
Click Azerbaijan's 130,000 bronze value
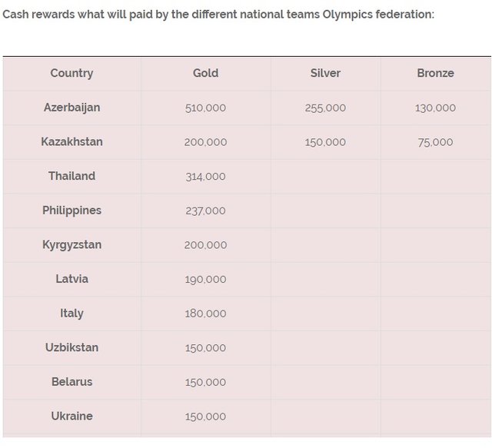pos(435,108)
